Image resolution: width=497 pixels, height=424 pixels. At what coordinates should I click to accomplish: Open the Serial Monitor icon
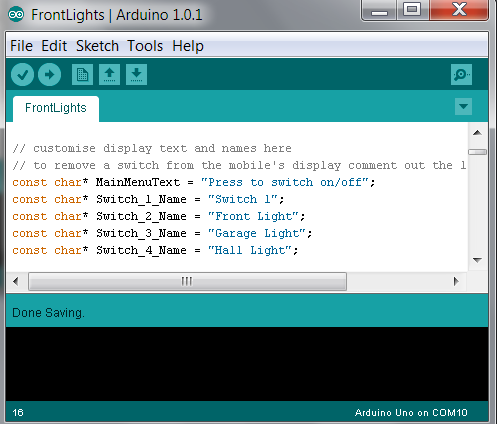pos(461,74)
